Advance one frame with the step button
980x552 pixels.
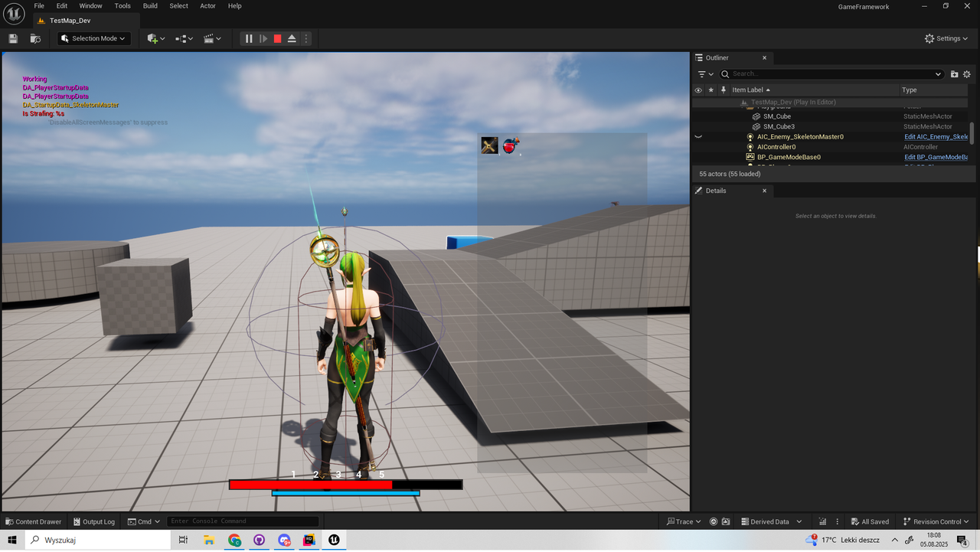263,38
